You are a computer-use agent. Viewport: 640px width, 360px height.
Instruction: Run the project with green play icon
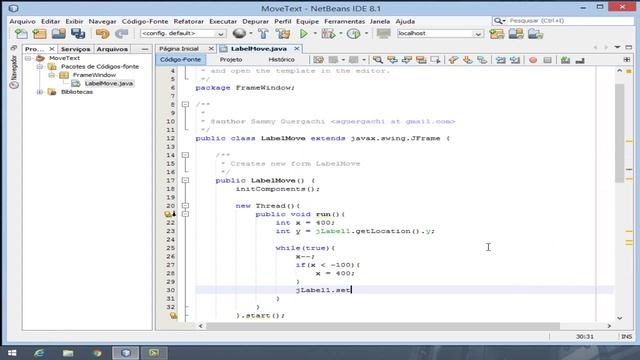pos(304,33)
